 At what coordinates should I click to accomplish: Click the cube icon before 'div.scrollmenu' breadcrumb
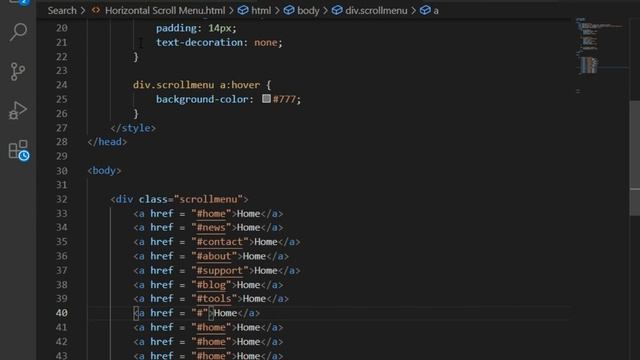[x=337, y=10]
